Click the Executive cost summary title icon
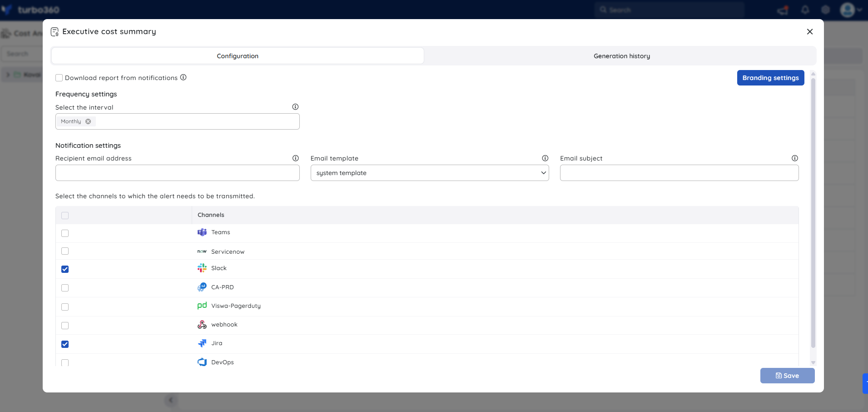The width and height of the screenshot is (868, 412). (55, 32)
